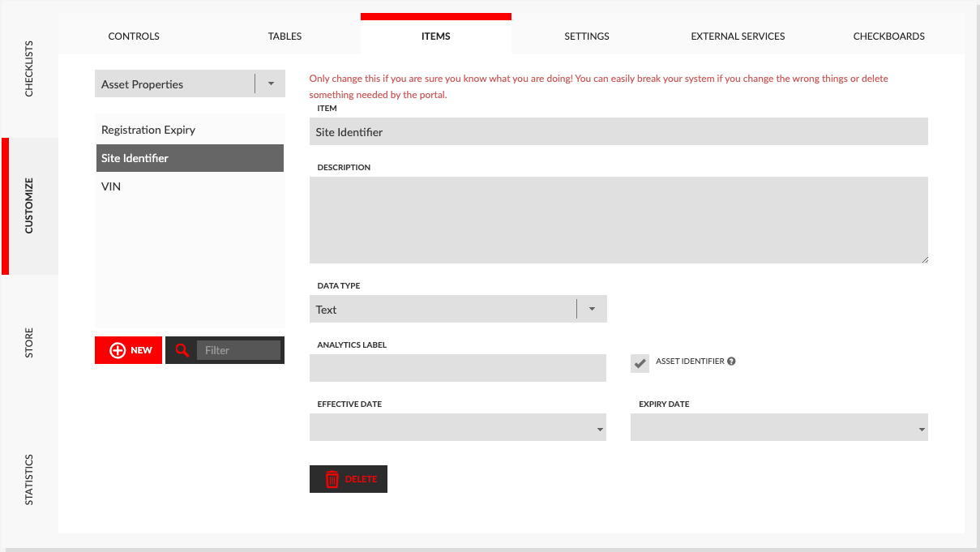Select Registration Expiry in the list
The height and width of the screenshot is (552, 980).
point(190,130)
